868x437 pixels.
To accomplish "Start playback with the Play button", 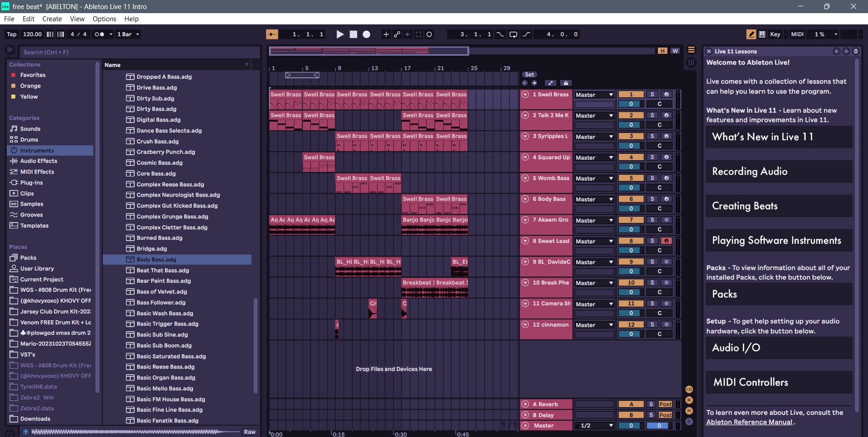I will (340, 34).
